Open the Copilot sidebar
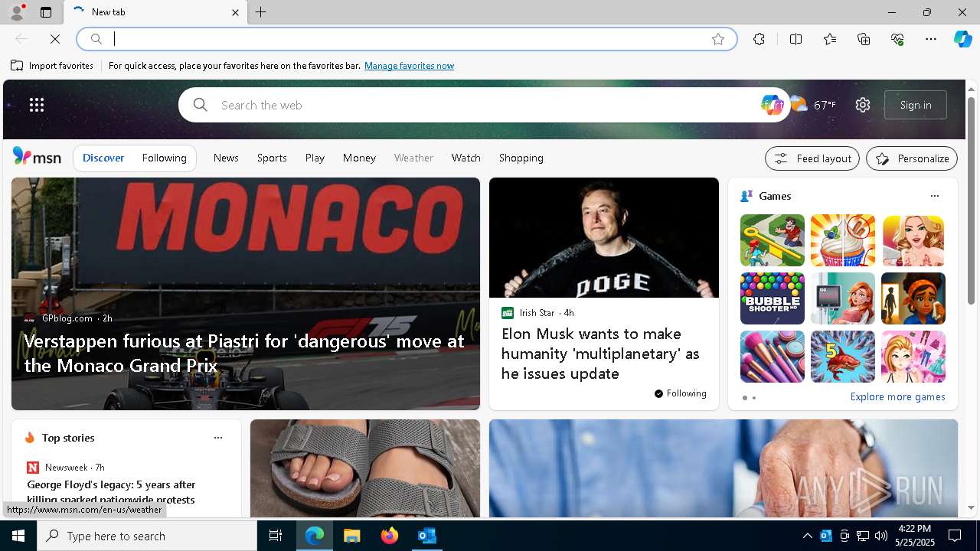The image size is (980, 551). (963, 39)
